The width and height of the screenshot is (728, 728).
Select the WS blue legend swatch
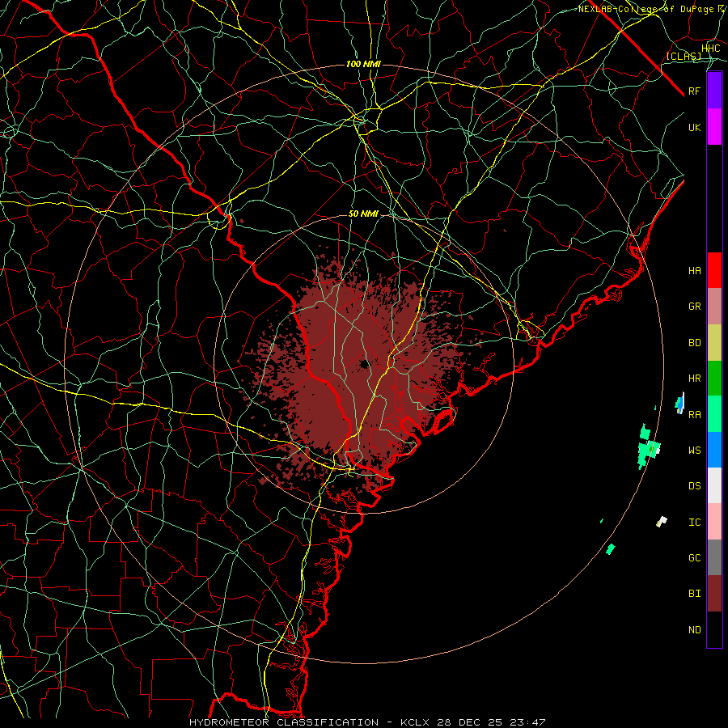click(714, 450)
